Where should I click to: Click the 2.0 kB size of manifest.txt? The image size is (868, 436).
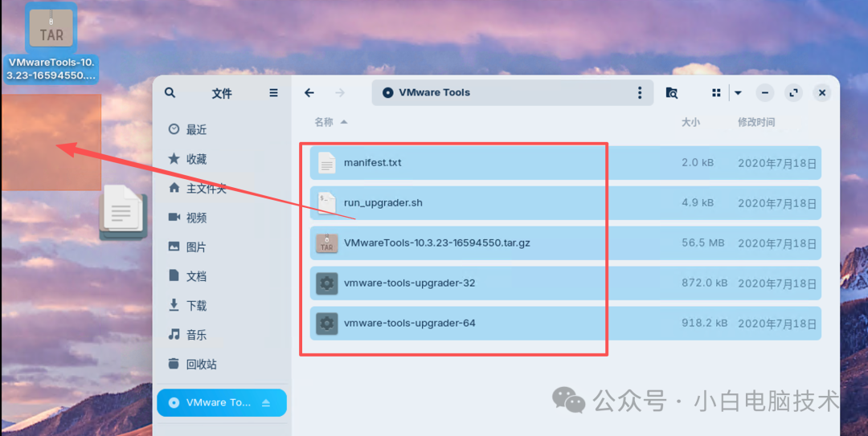(698, 163)
